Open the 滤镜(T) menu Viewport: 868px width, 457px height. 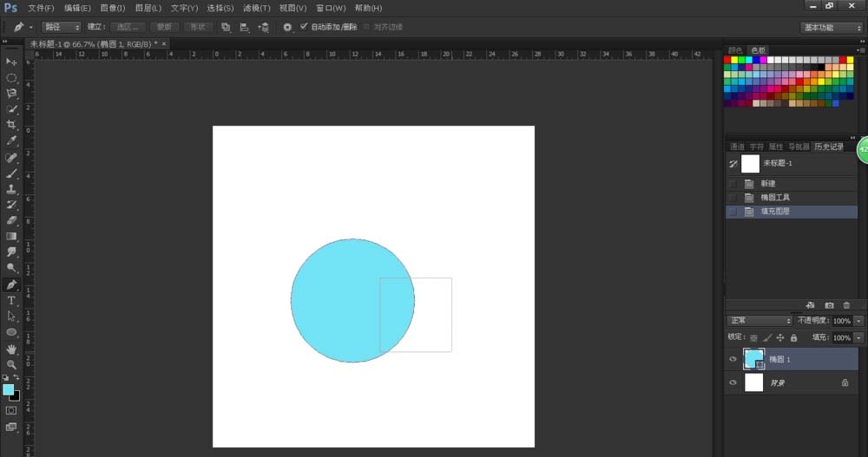coord(256,8)
